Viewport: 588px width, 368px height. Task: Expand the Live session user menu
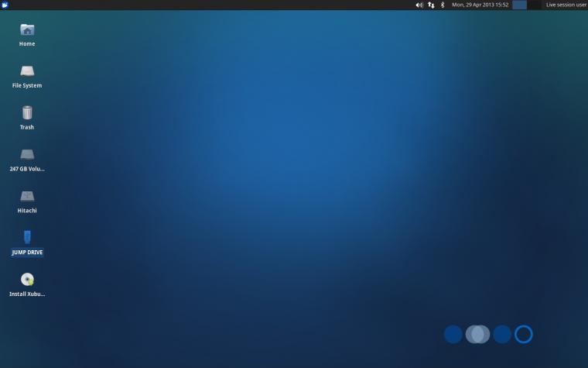(566, 5)
